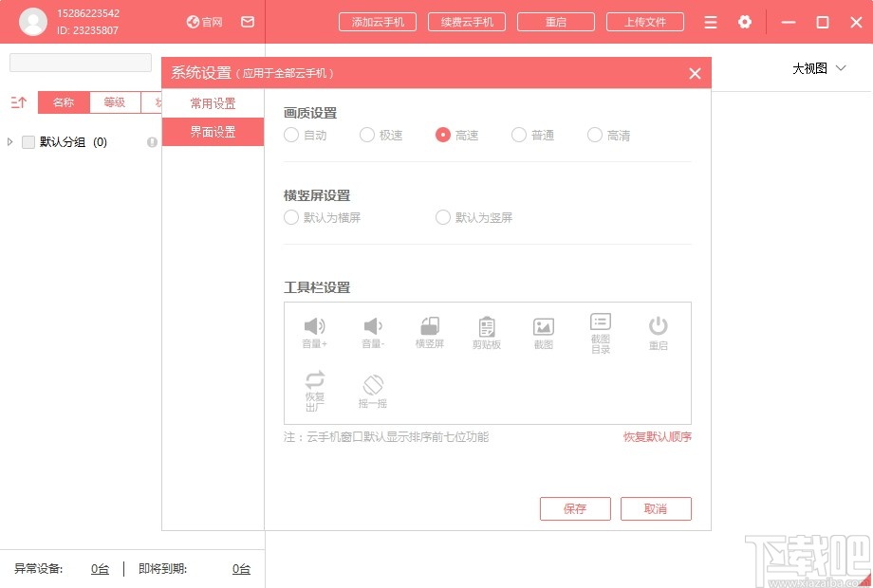Open the 剪贴板 clipboard tool

pyautogui.click(x=486, y=330)
